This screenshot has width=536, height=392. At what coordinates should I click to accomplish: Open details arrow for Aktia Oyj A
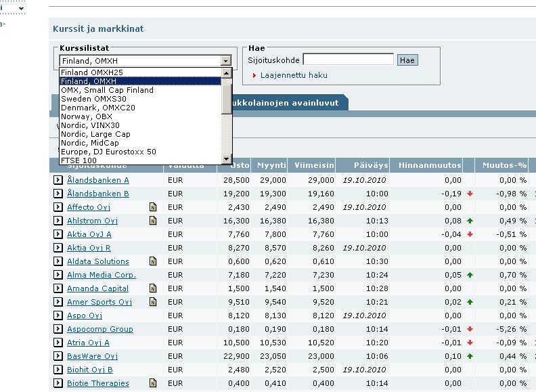[x=58, y=234]
